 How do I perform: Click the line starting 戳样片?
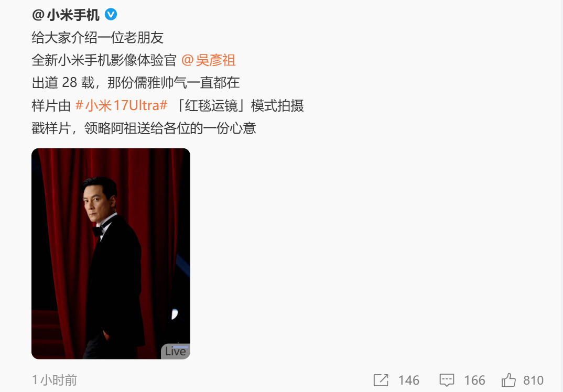click(x=144, y=128)
